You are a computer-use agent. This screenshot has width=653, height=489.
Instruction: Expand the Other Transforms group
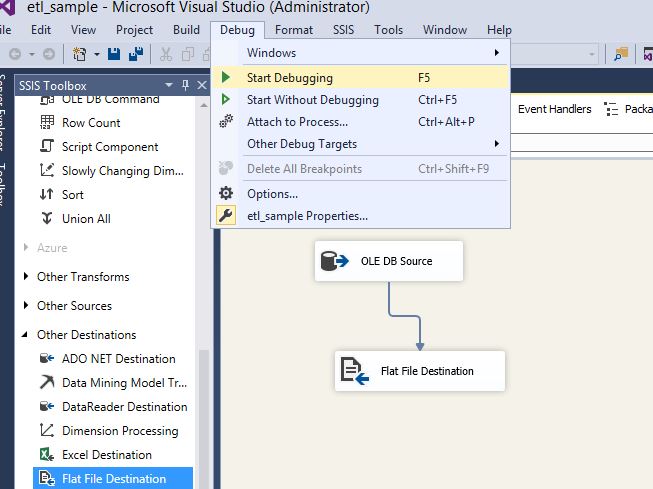pos(27,277)
